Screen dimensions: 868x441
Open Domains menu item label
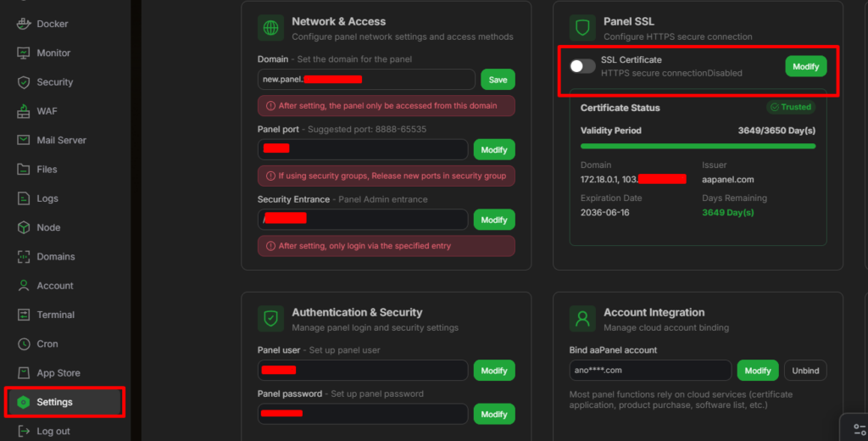(x=56, y=256)
